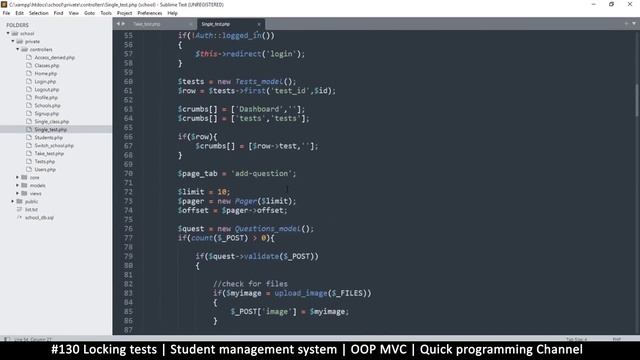This screenshot has width=640, height=360.
Task: Click the side bar toggle icon in status bar
Action: pyautogui.click(x=6, y=339)
